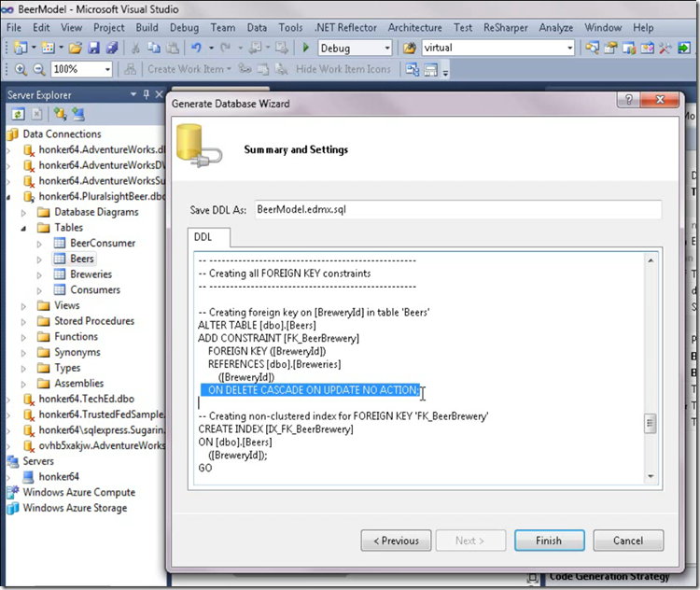The height and width of the screenshot is (590, 700).
Task: Click the Zoom In magnifier icon
Action: pyautogui.click(x=21, y=69)
